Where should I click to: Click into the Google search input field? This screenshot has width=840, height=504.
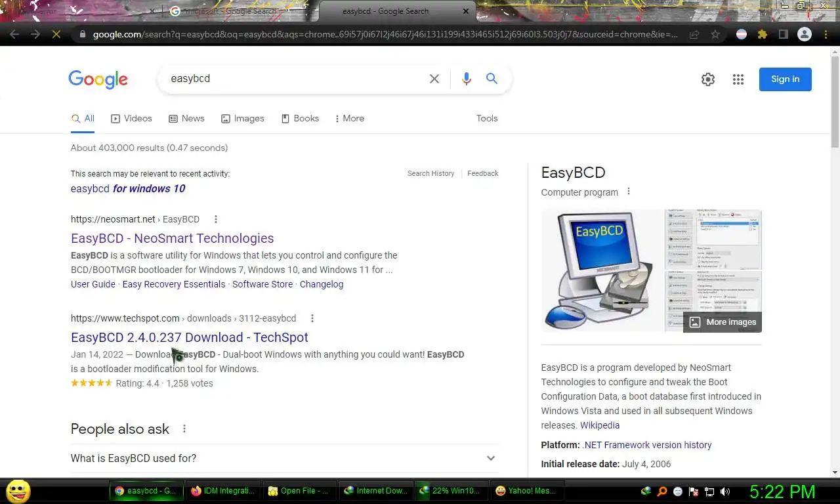295,79
